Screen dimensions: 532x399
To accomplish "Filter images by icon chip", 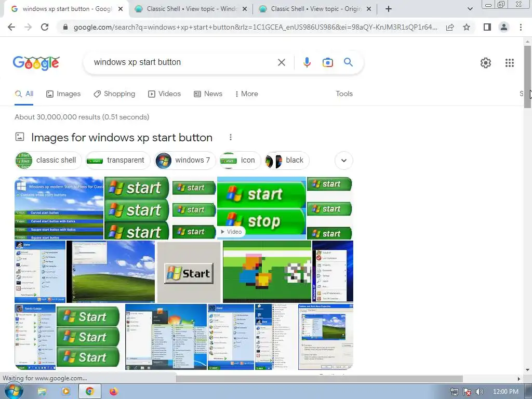I will (240, 161).
